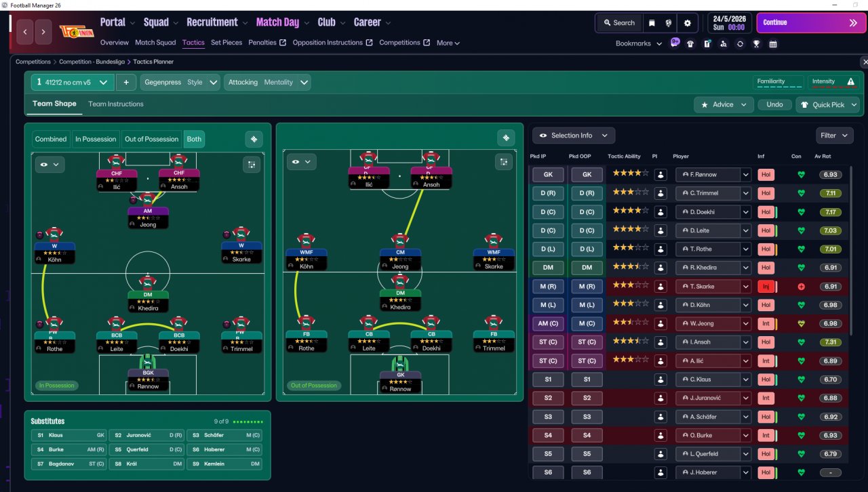
Task: Open the Gegenpress Style dropdown
Action: [x=180, y=83]
